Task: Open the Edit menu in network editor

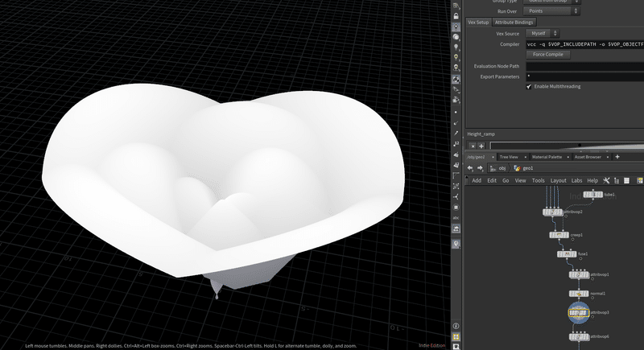Action: tap(492, 180)
